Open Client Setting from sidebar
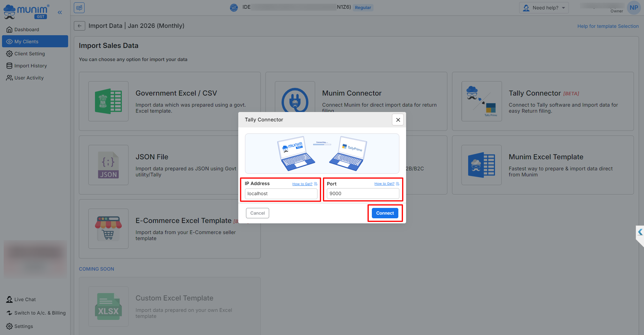 [30, 54]
